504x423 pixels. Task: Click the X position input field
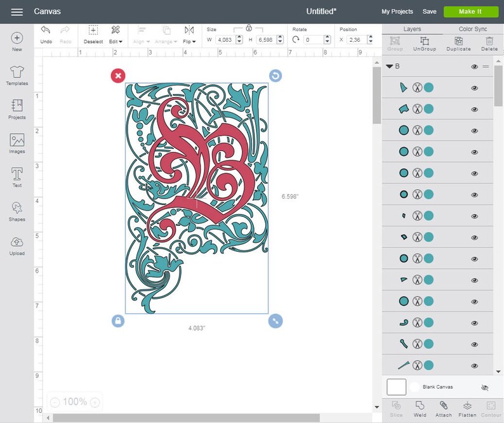(357, 40)
